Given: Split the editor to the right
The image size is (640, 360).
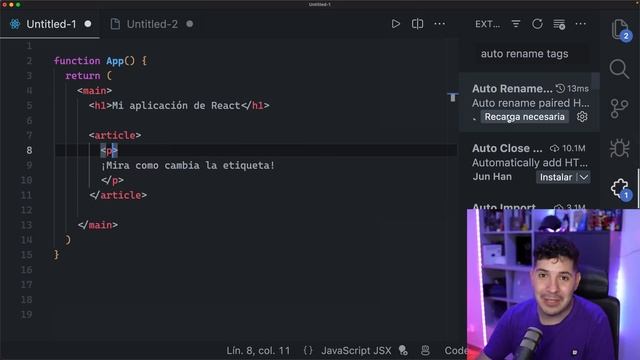Looking at the screenshot, I should 418,24.
